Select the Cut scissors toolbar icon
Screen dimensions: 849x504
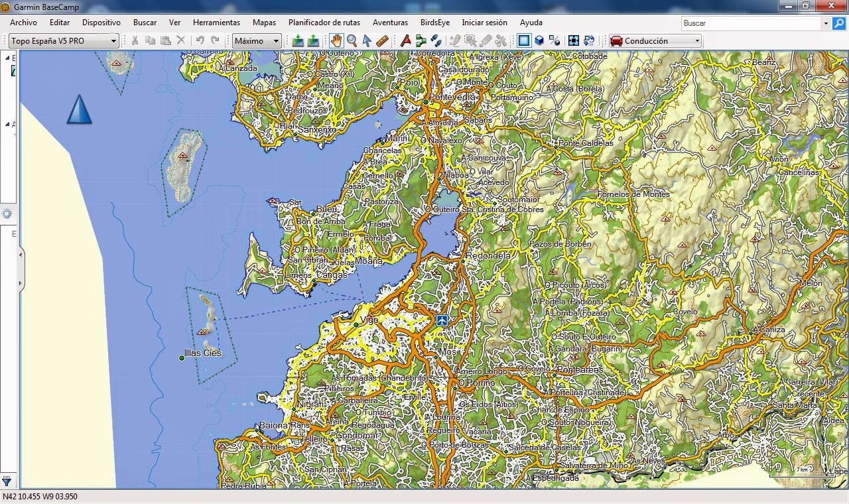tap(135, 40)
